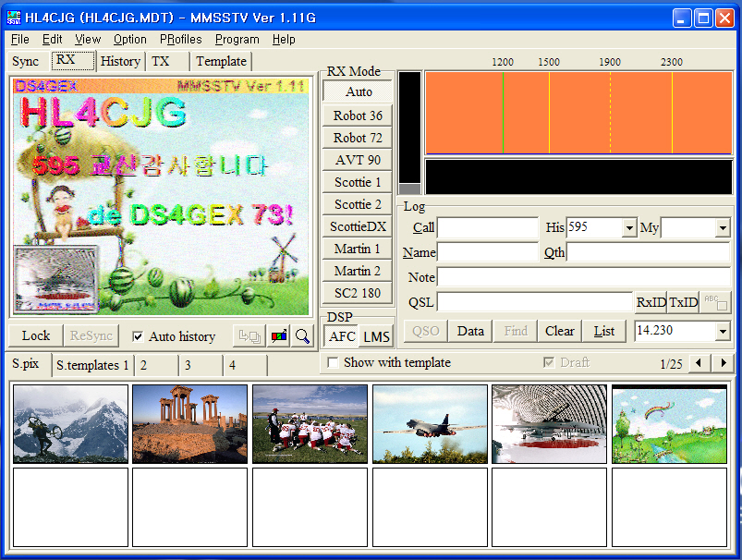This screenshot has width=742, height=560.
Task: Toggle the Draft checkbox
Action: 549,362
